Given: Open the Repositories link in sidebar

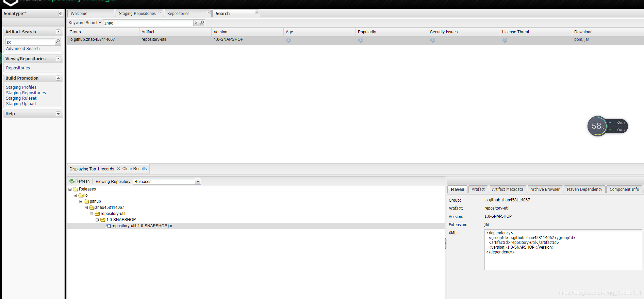Looking at the screenshot, I should (18, 68).
